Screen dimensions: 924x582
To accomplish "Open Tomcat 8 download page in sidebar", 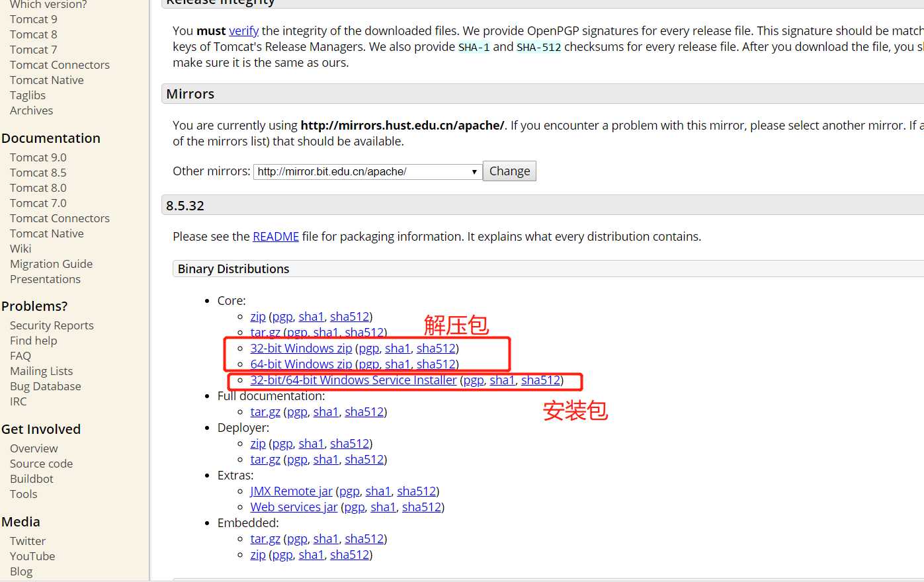I will click(33, 34).
